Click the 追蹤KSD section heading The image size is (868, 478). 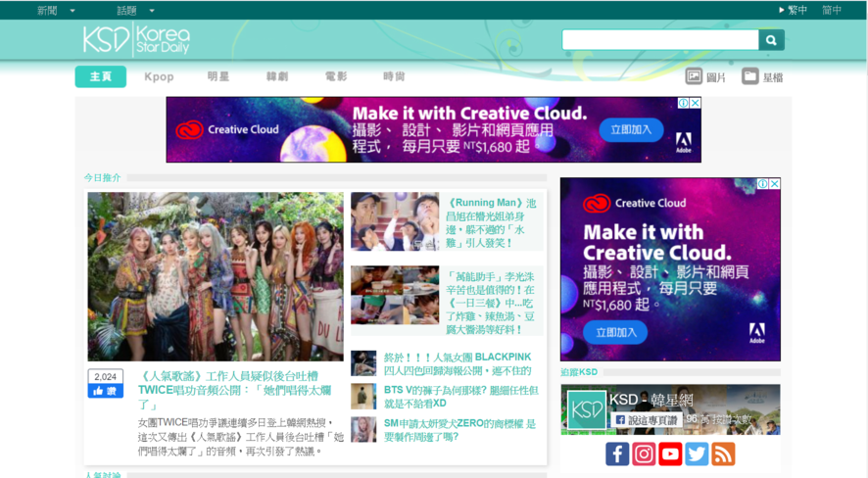(x=579, y=372)
